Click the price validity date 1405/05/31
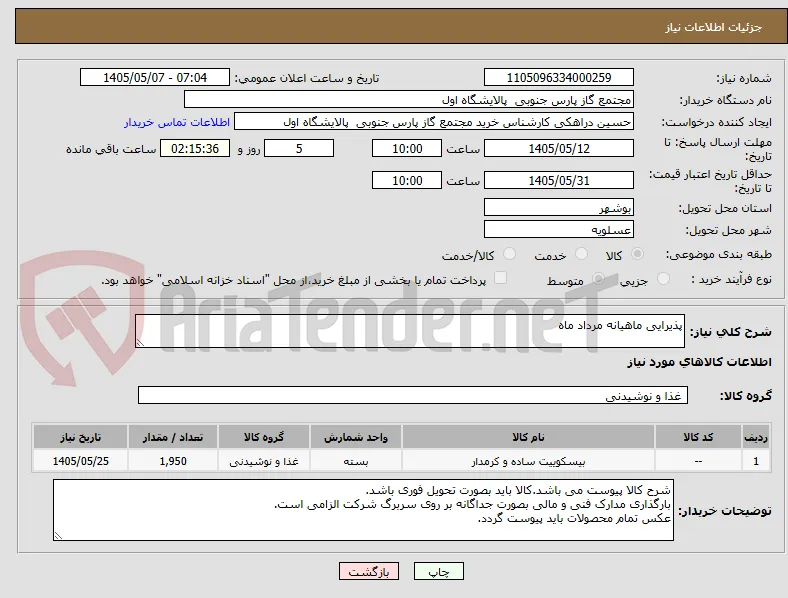Screen dimensions: 788x598 coord(559,180)
